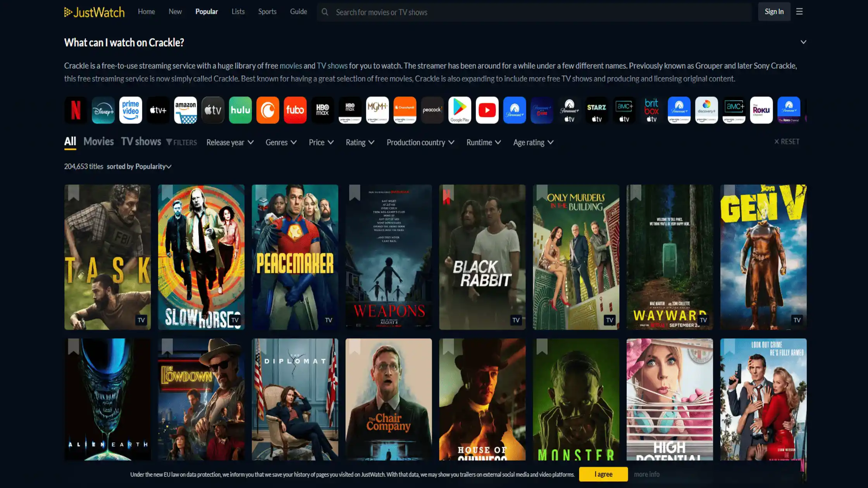Select the Peacock provider icon
This screenshot has width=868, height=488.
(432, 110)
